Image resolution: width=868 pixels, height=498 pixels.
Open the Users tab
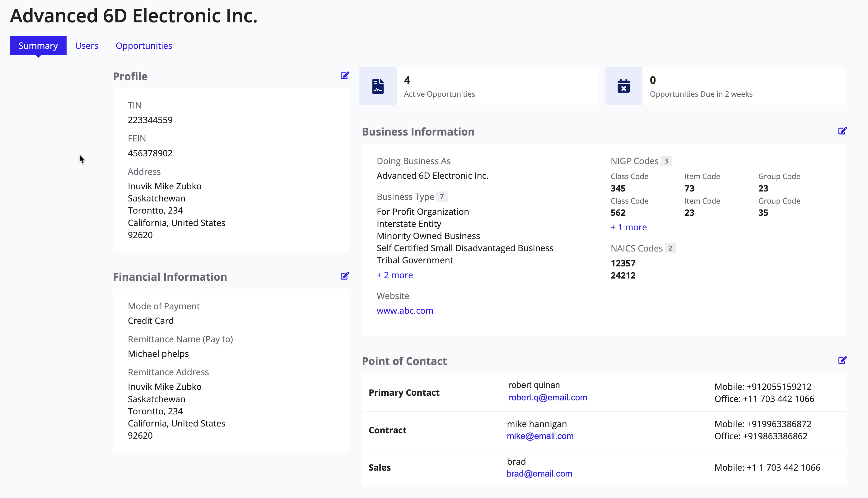86,45
